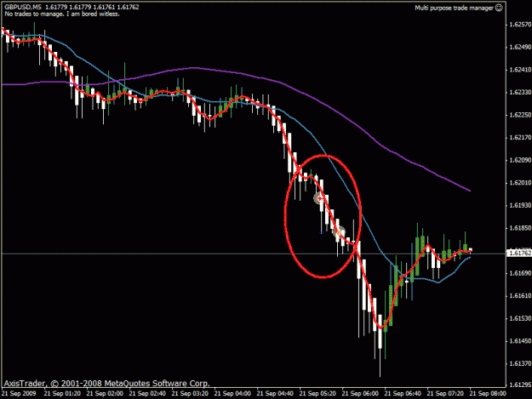Click the 1.61850 price axis label

tap(520, 228)
